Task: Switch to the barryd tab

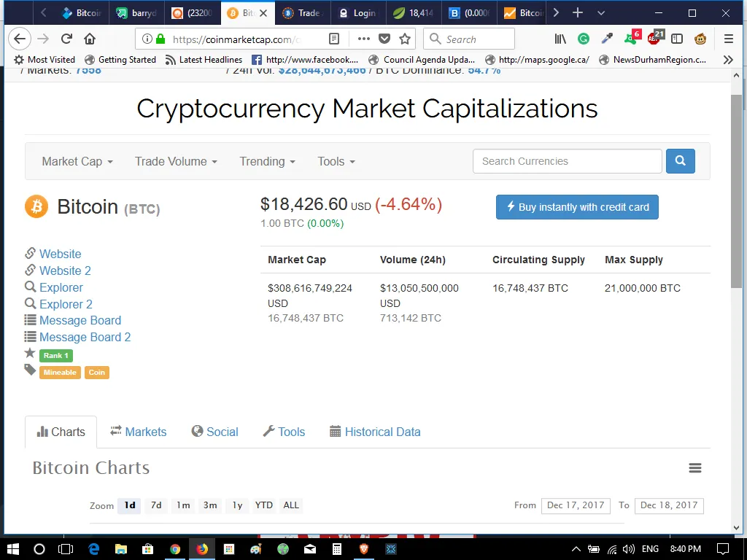Action: pos(136,13)
